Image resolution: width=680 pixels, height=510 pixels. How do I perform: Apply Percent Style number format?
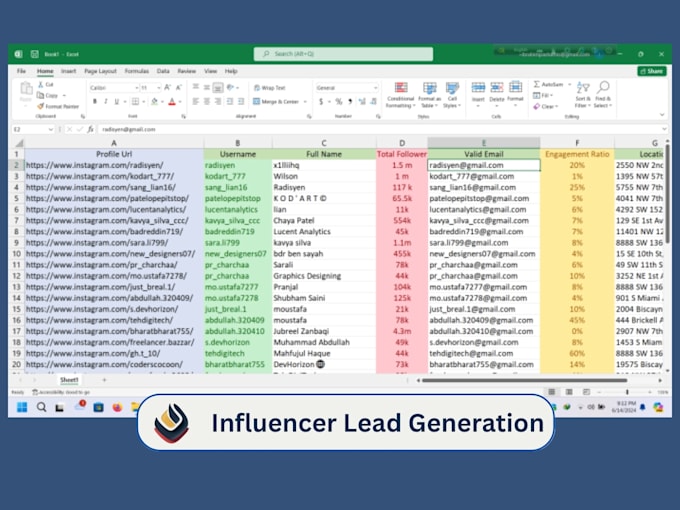point(339,101)
